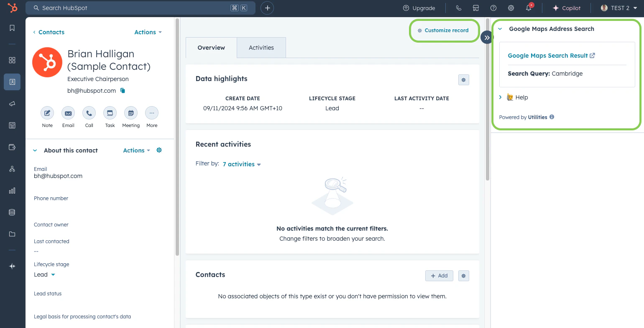Click Customize record link
644x328 pixels.
(443, 31)
